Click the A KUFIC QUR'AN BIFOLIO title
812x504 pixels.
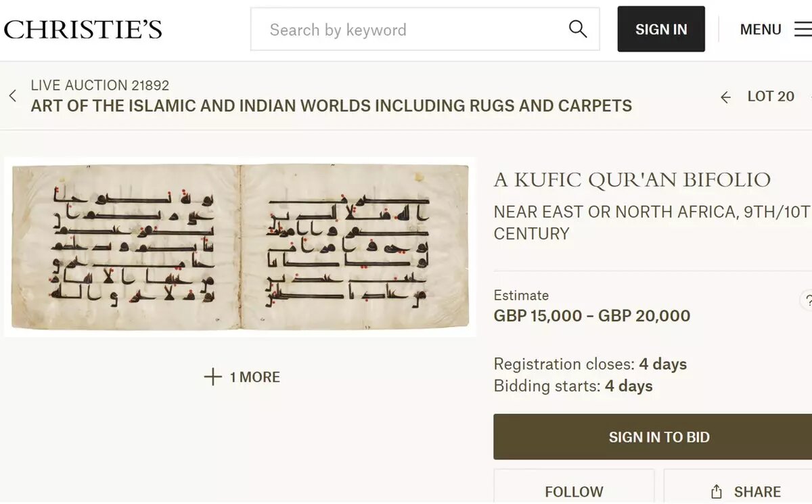point(632,180)
